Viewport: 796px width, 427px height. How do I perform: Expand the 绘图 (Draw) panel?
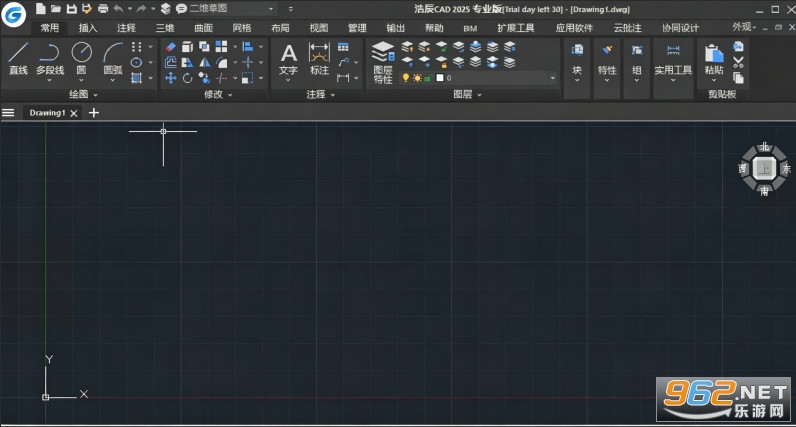pos(83,94)
